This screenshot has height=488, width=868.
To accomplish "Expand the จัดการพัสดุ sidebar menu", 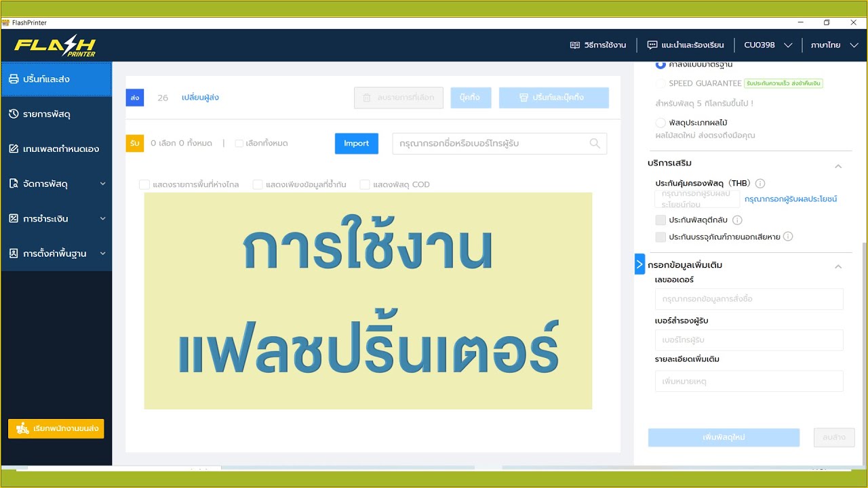I will (56, 184).
